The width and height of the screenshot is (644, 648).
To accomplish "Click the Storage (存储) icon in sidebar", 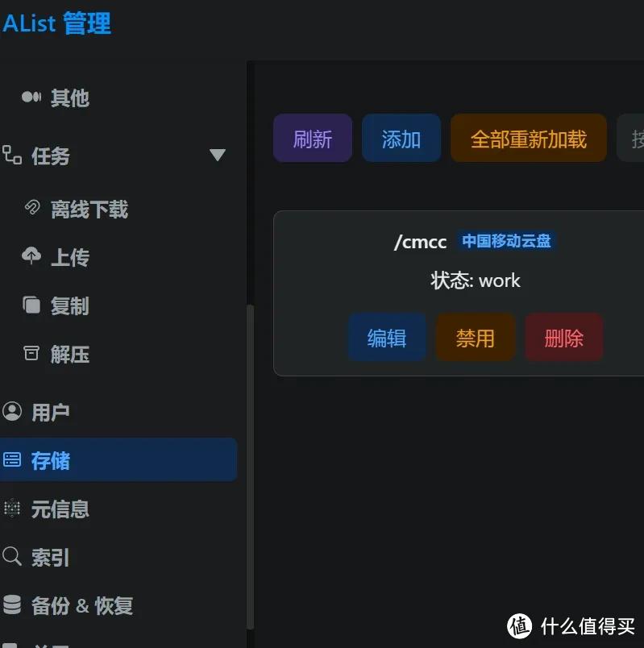I will point(12,460).
